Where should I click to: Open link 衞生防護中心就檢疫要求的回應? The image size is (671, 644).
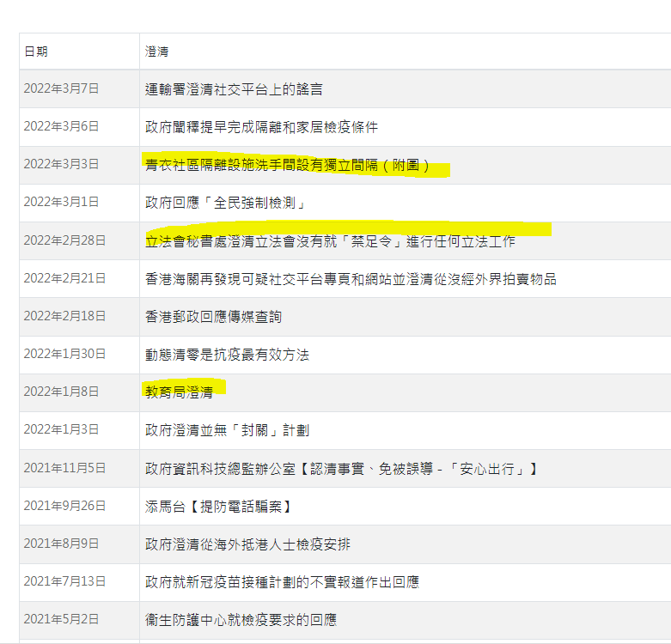pos(241,620)
